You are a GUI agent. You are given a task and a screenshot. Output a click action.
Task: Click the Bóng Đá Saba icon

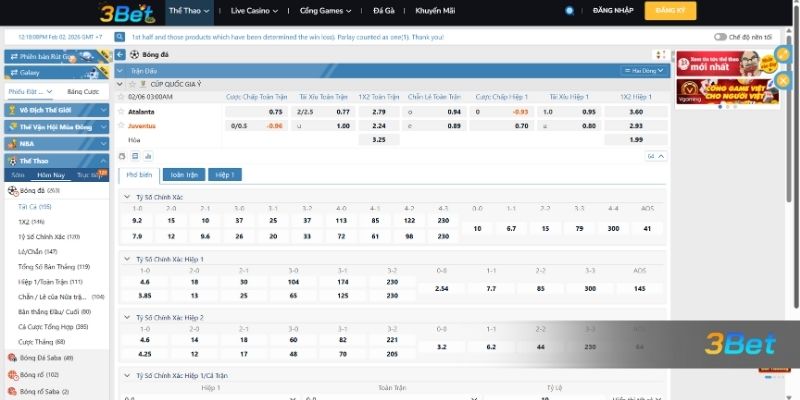13,358
